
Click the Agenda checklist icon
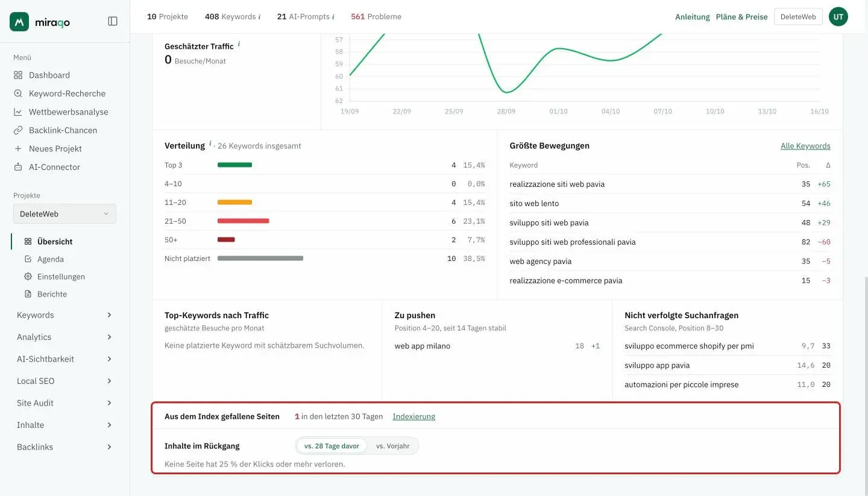pyautogui.click(x=28, y=259)
